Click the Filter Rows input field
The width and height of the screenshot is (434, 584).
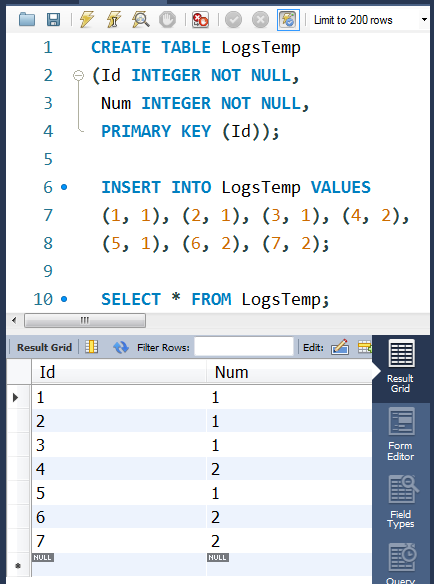coord(244,347)
